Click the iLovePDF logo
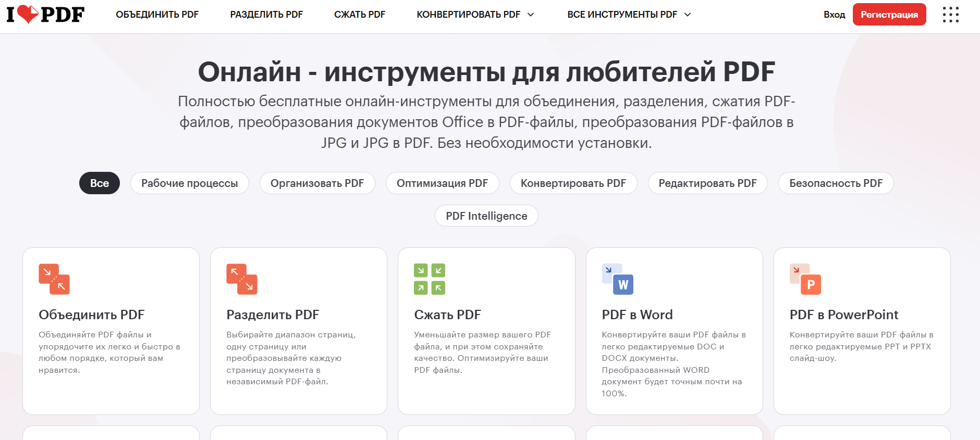Image resolution: width=980 pixels, height=440 pixels. (45, 14)
